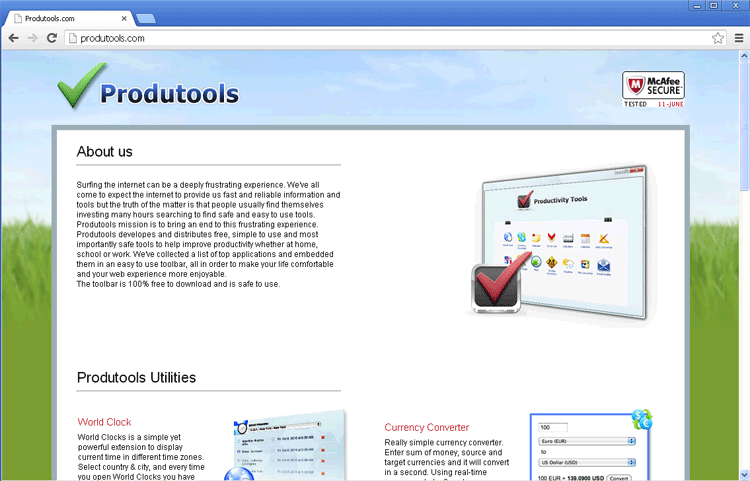Viewport: 750px width, 481px height.
Task: Open the World Clock link
Action: click(104, 422)
